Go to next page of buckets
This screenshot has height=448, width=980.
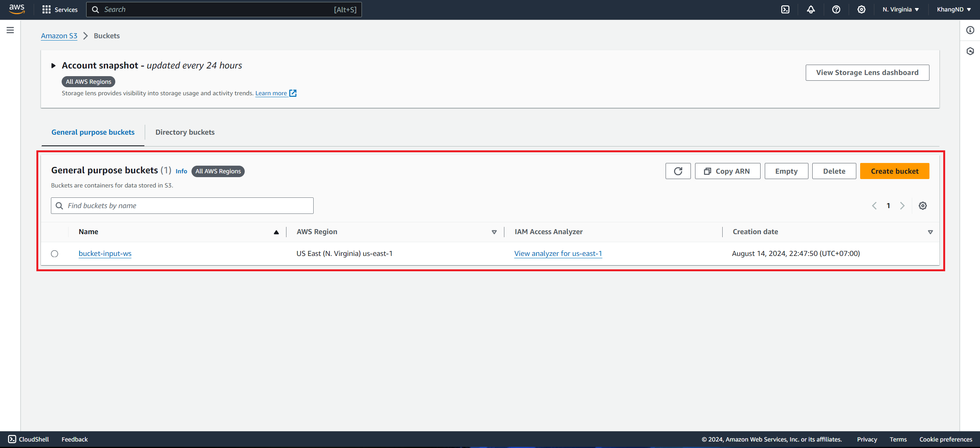click(x=902, y=206)
